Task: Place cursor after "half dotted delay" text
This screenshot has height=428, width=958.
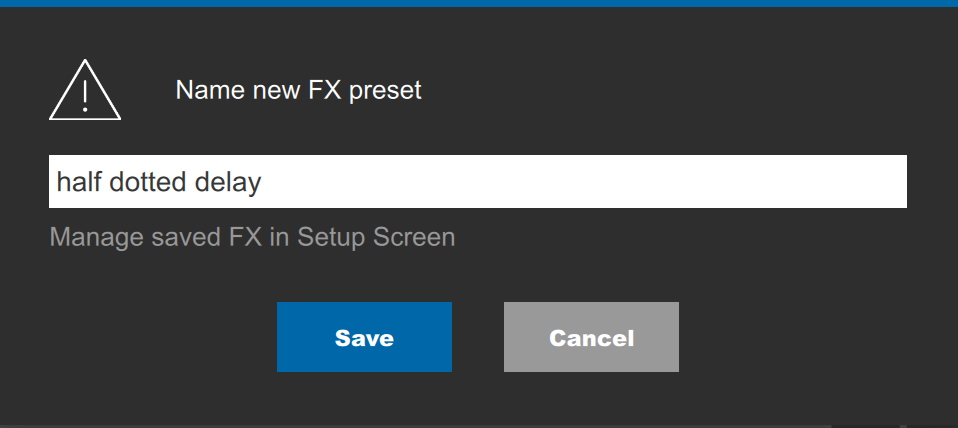Action: coord(263,182)
